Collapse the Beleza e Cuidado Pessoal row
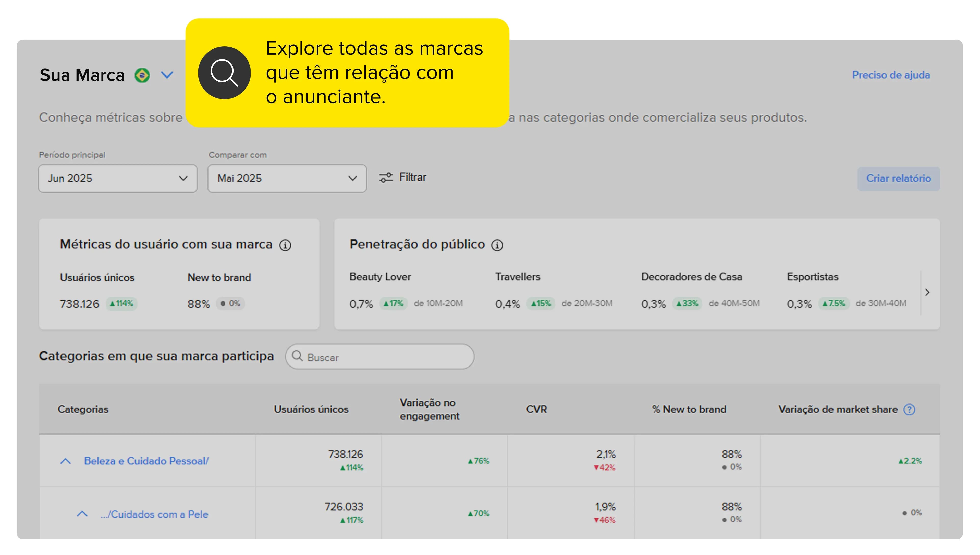Viewport: 980px width, 555px height. tap(66, 461)
